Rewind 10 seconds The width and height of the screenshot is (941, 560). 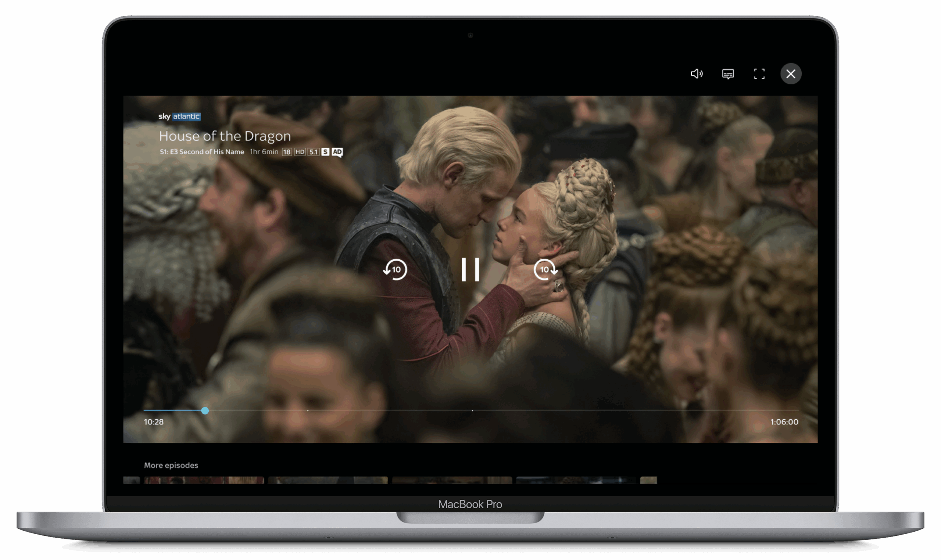[x=395, y=269]
